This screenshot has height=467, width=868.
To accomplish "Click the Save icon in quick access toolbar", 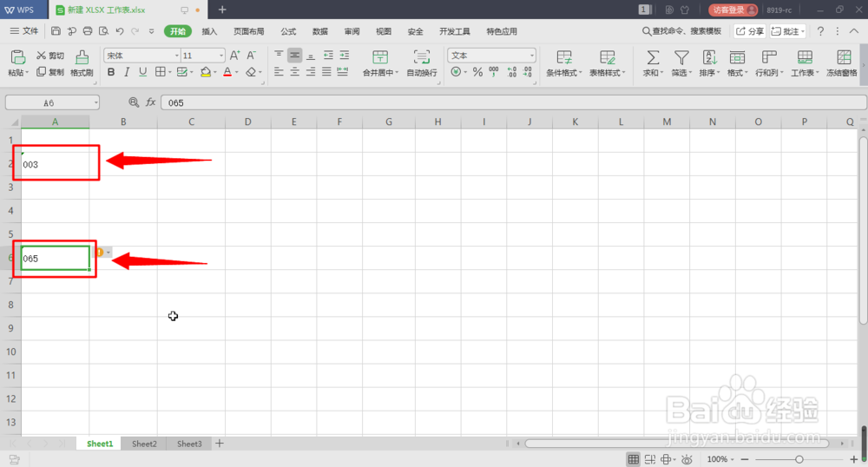I will click(56, 31).
